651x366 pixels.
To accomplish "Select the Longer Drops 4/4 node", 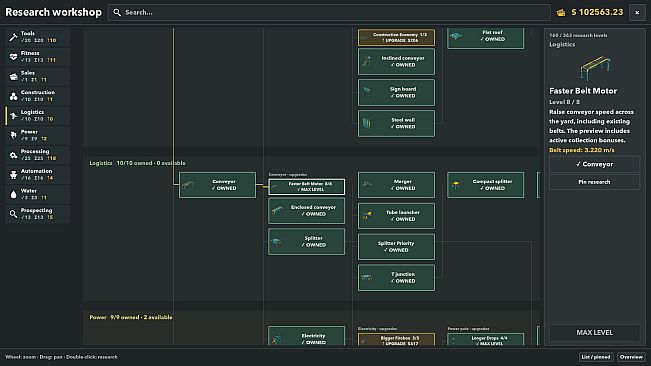I will tap(485, 340).
